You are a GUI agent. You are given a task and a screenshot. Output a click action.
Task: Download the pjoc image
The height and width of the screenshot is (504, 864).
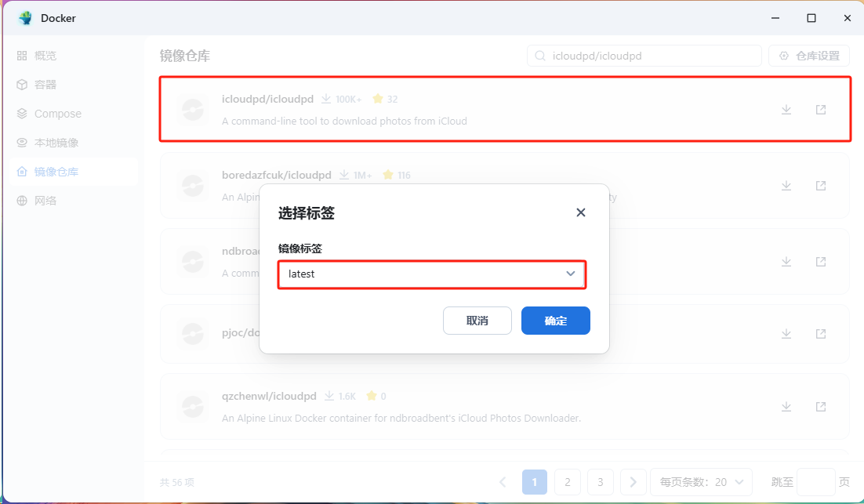(x=786, y=334)
